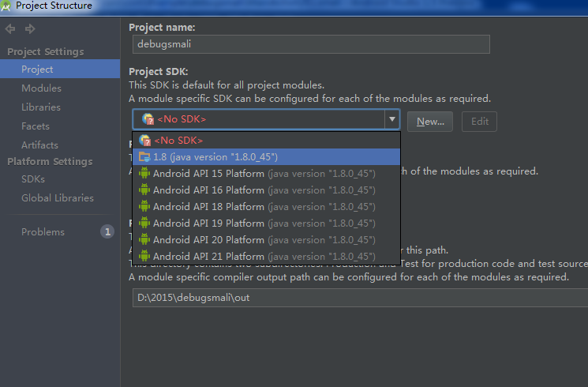This screenshot has width=588, height=387.
Task: Choose Android API 20 Platform
Action: [266, 239]
